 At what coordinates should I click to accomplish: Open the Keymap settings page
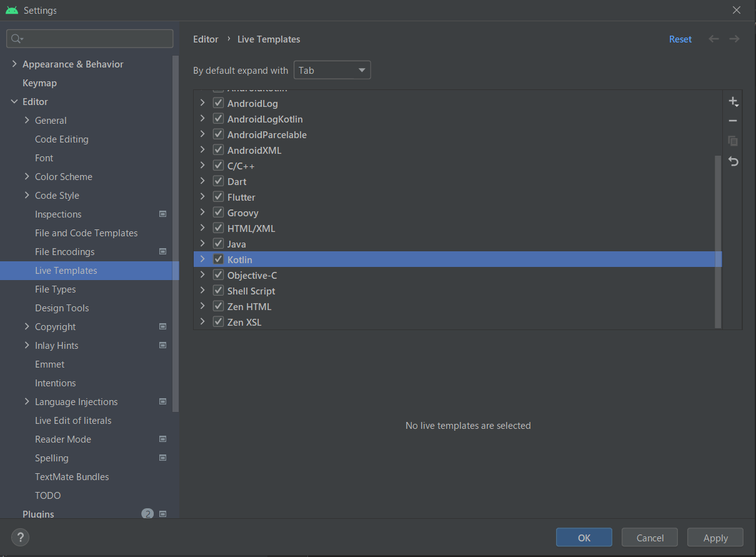39,83
